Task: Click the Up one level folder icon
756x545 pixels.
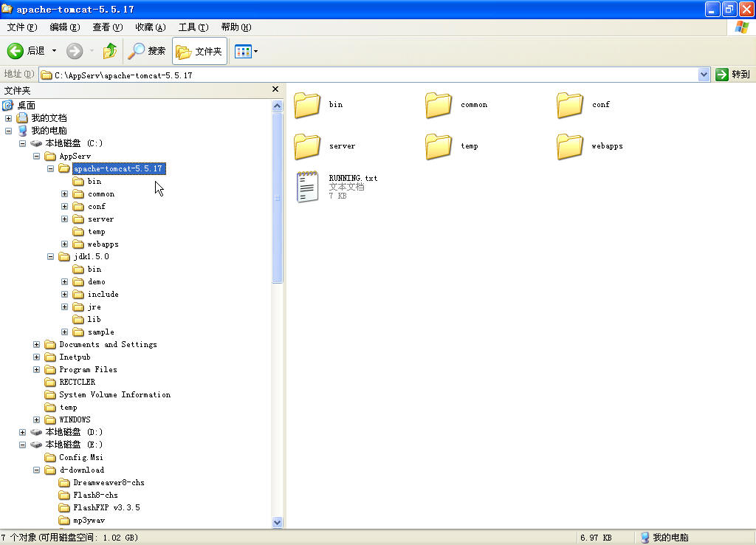Action: pyautogui.click(x=110, y=51)
